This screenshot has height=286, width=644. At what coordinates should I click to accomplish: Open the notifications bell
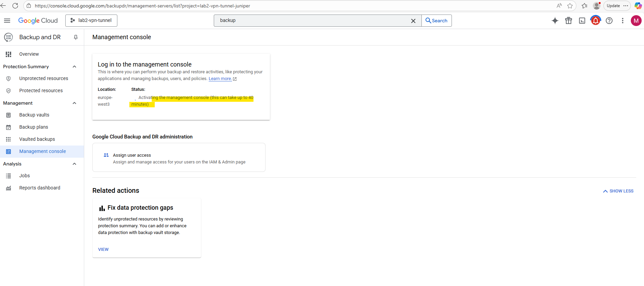[596, 21]
